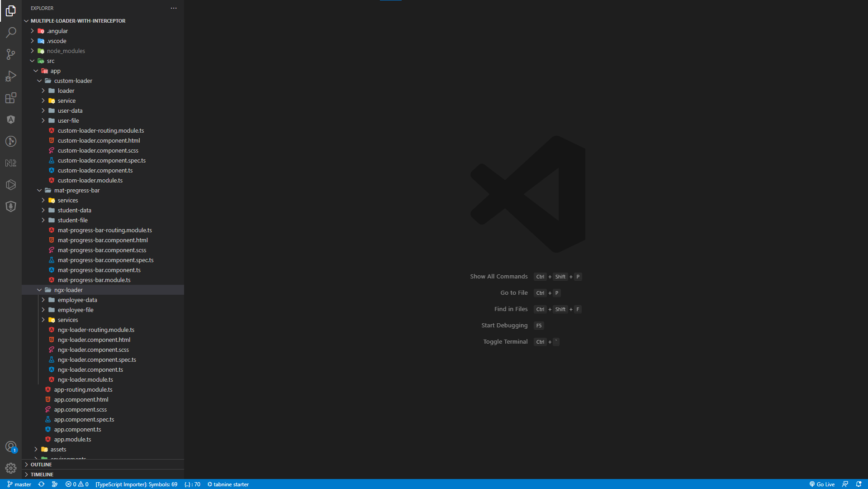Collapse the custom-loader folder
This screenshot has height=489, width=868.
point(103,81)
